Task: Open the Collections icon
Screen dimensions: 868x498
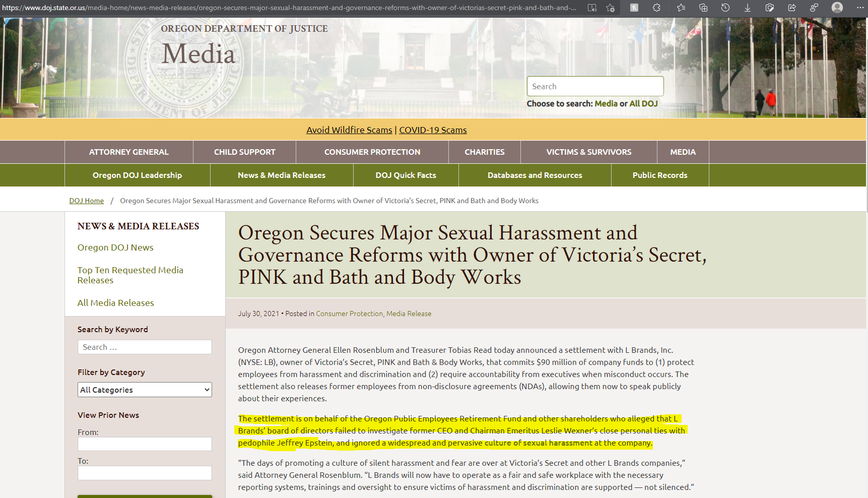Action: (x=703, y=8)
